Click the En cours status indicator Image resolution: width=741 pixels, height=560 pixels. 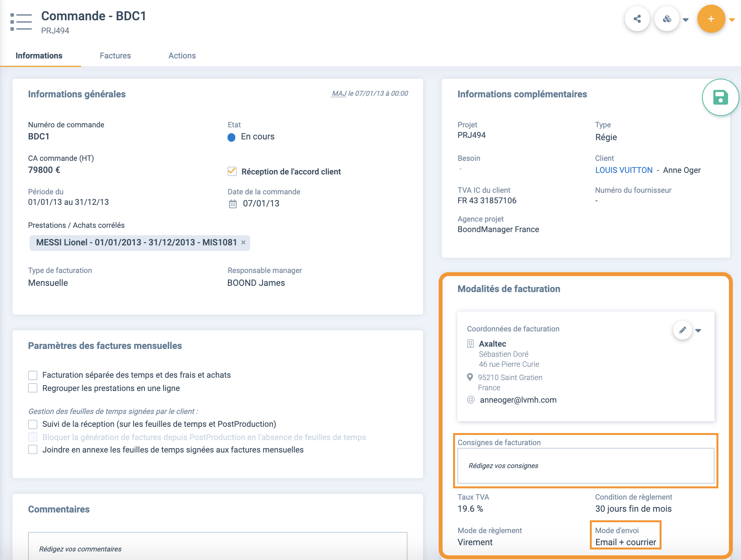click(x=258, y=137)
